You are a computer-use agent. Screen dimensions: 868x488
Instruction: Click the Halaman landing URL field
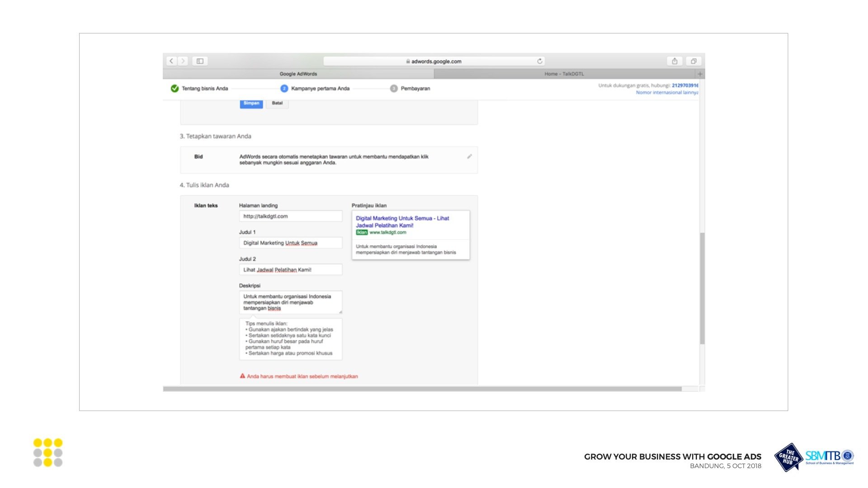coord(290,216)
